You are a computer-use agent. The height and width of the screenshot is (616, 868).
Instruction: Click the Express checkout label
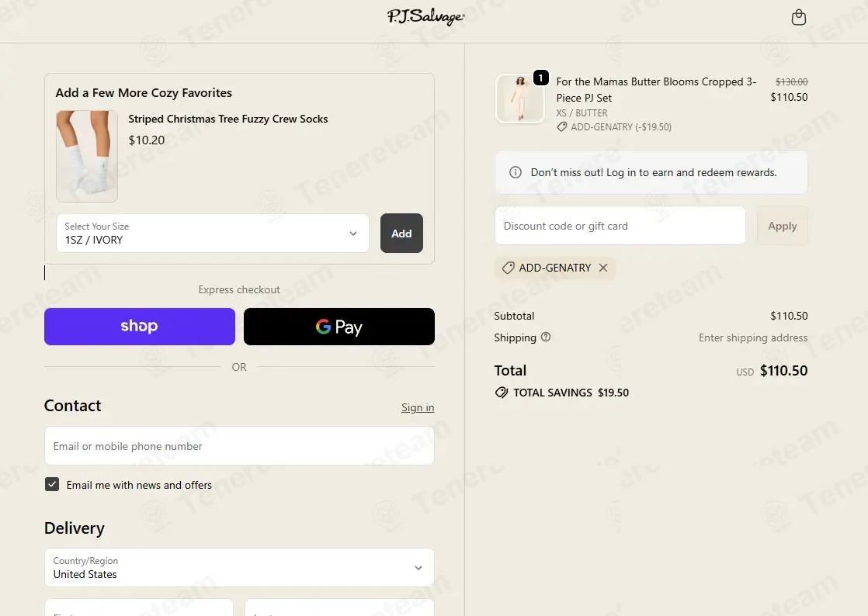pyautogui.click(x=239, y=289)
